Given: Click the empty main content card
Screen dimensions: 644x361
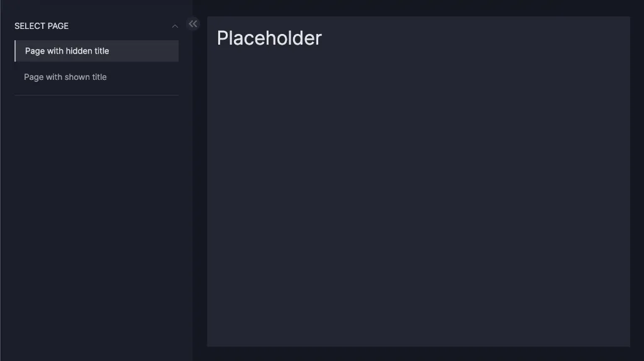Looking at the screenshot, I should pyautogui.click(x=418, y=201).
